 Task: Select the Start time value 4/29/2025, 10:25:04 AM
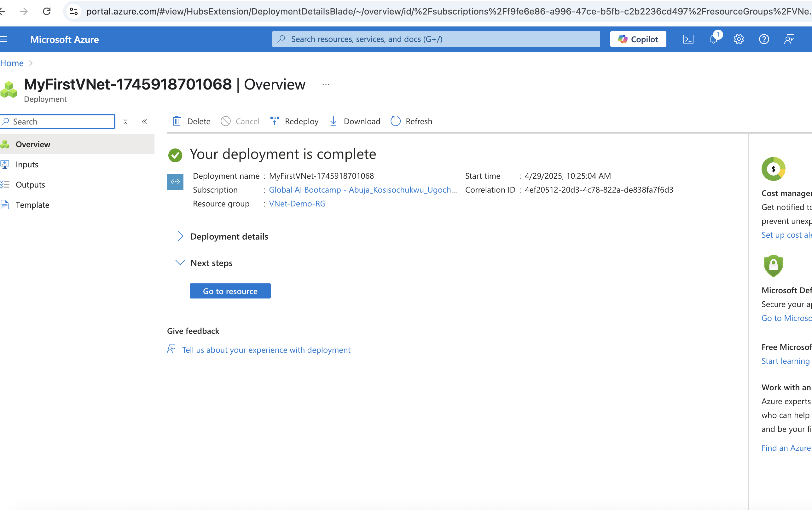click(x=567, y=176)
